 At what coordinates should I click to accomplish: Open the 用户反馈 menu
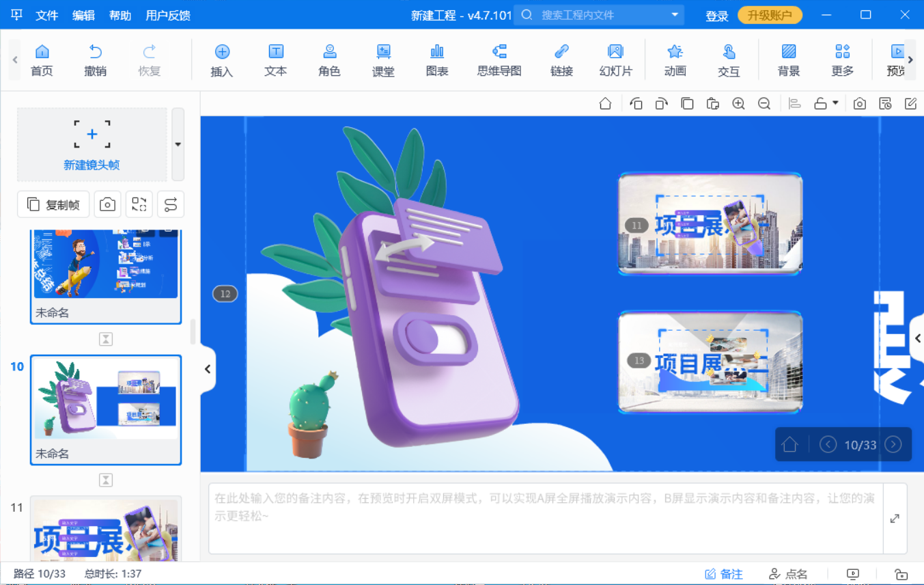click(x=168, y=15)
